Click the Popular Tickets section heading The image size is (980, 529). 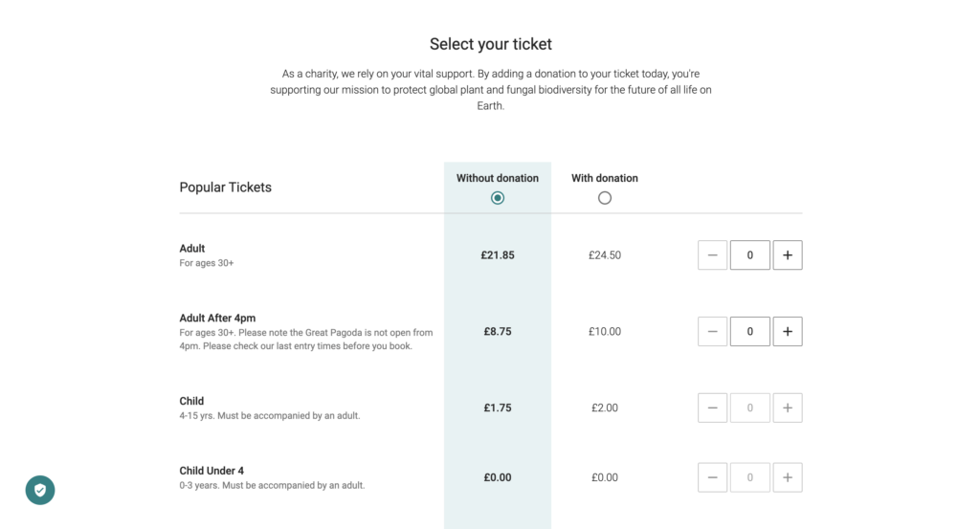click(226, 187)
